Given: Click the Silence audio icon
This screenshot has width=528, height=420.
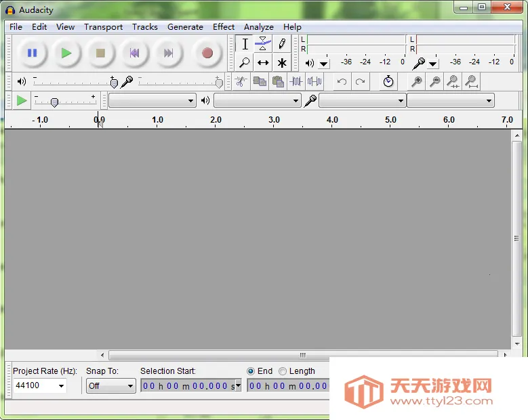Looking at the screenshot, I should 314,81.
